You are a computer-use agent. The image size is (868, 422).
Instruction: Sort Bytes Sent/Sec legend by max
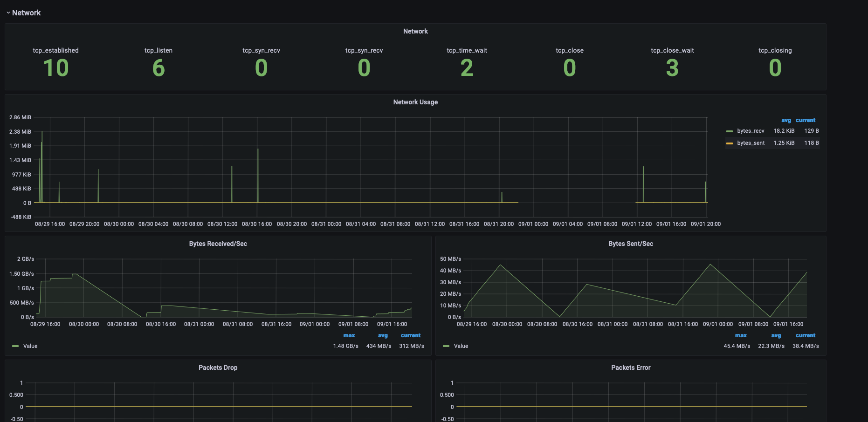coord(741,335)
